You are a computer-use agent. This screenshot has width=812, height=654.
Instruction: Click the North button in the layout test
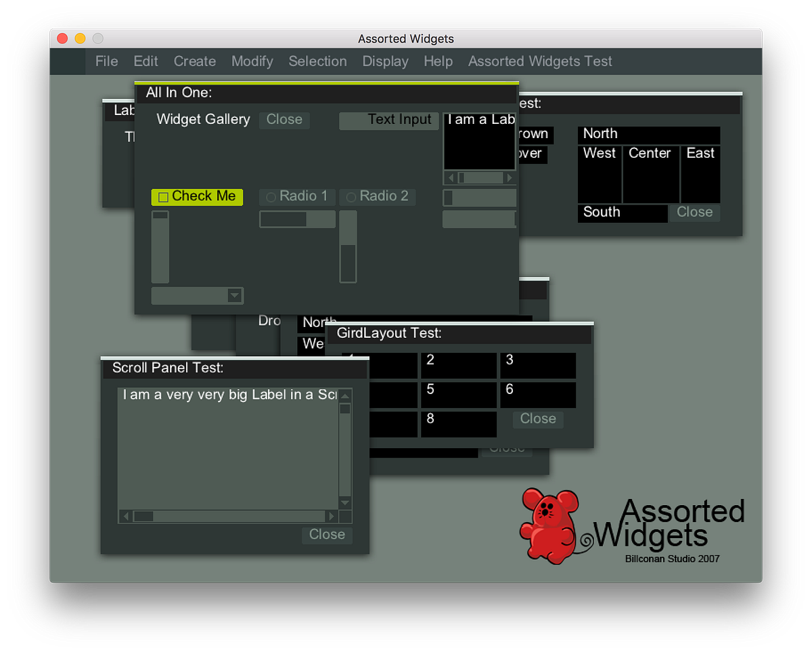tap(648, 133)
